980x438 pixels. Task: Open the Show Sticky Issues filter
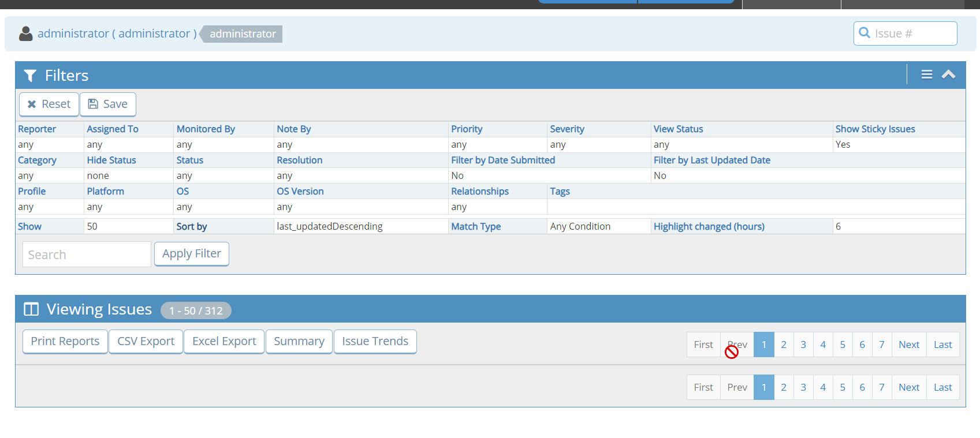point(875,129)
